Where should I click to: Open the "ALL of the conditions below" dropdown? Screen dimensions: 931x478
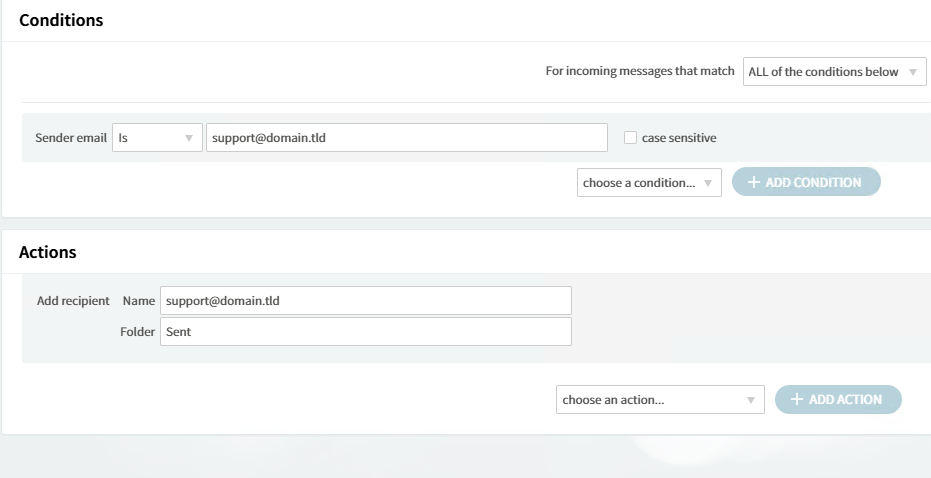[835, 72]
